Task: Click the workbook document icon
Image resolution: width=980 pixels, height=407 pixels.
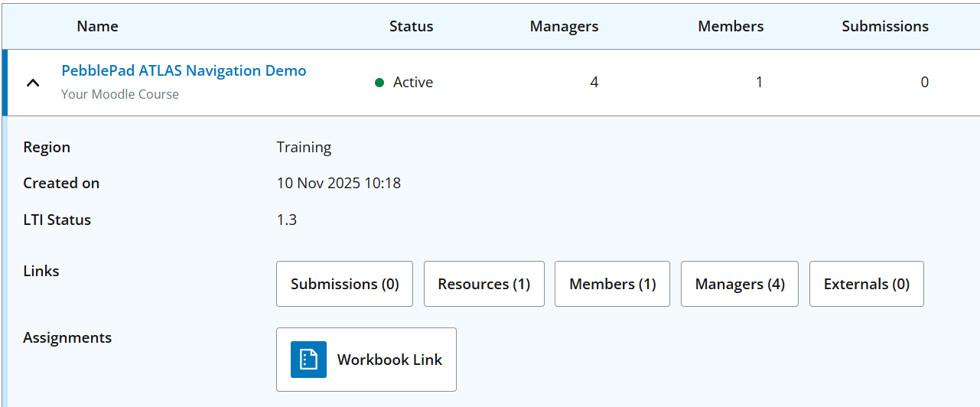Action: 309,360
